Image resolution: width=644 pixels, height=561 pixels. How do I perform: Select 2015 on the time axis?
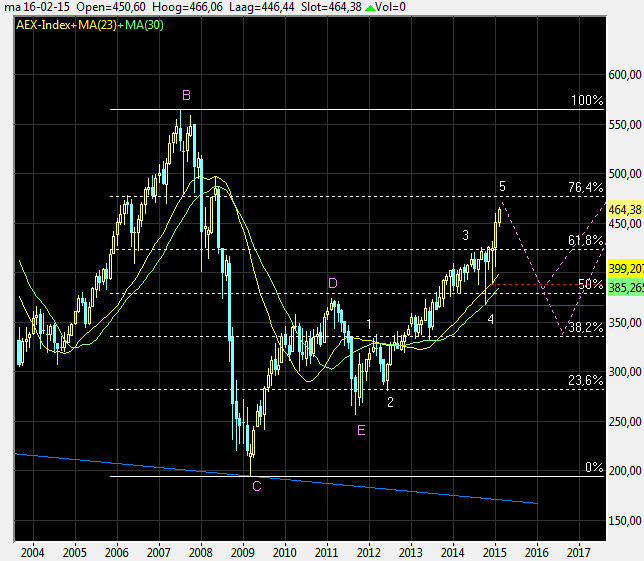(x=495, y=551)
